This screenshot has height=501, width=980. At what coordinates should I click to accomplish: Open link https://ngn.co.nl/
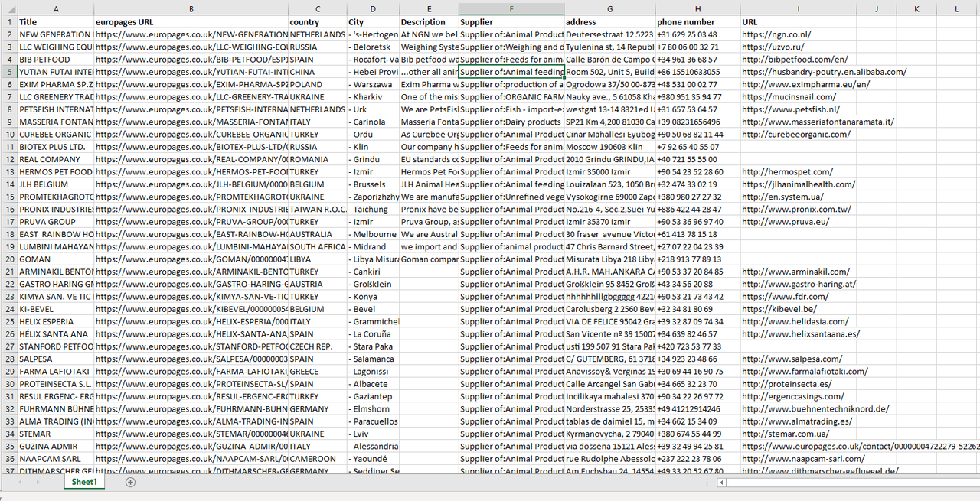point(776,34)
